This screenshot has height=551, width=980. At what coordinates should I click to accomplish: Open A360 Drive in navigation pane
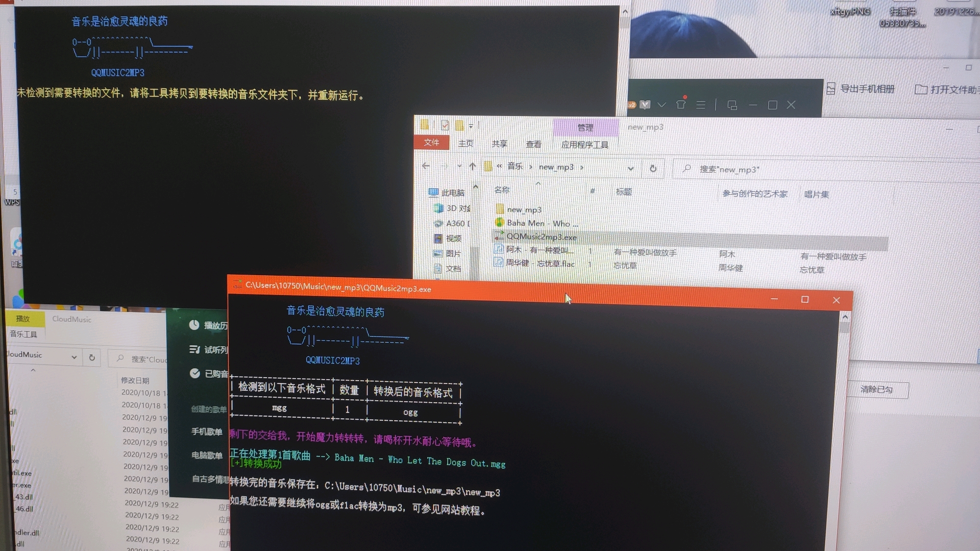tap(452, 223)
